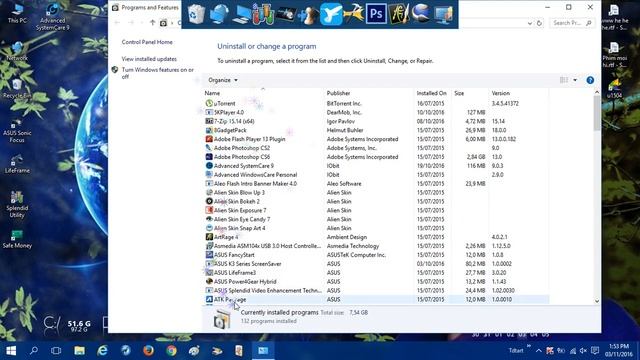Launch the Photoshop Ps icon in the dock

(376, 14)
